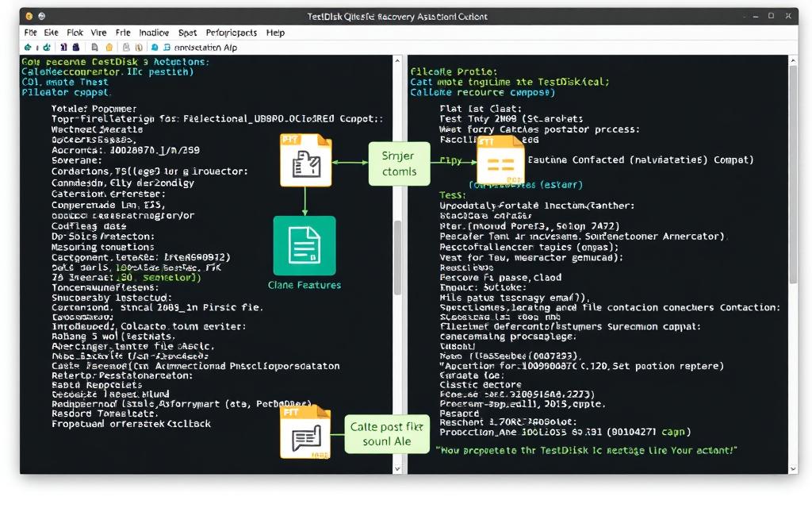Screen dimensions: 812x508
Task: Open the 'Frle' menu
Action: (x=123, y=33)
